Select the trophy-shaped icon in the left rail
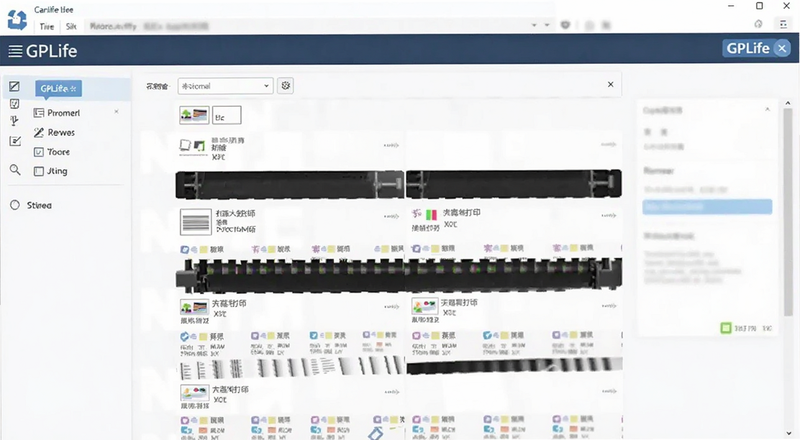800x440 pixels. 14,121
